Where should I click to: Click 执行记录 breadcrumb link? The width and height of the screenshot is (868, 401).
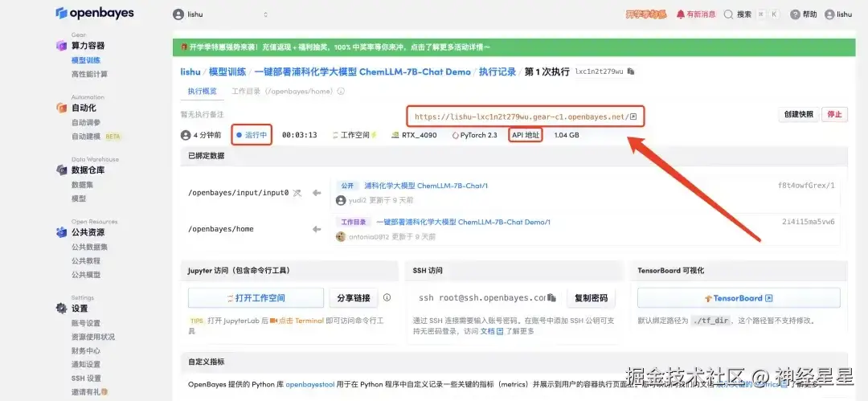497,72
